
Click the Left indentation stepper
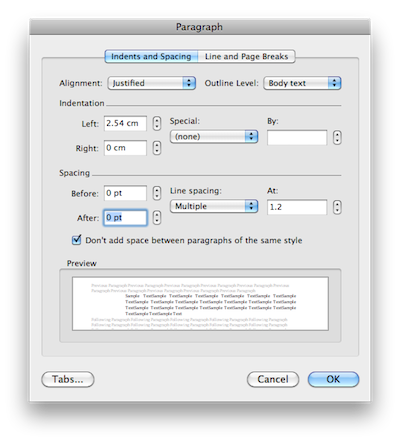(157, 123)
